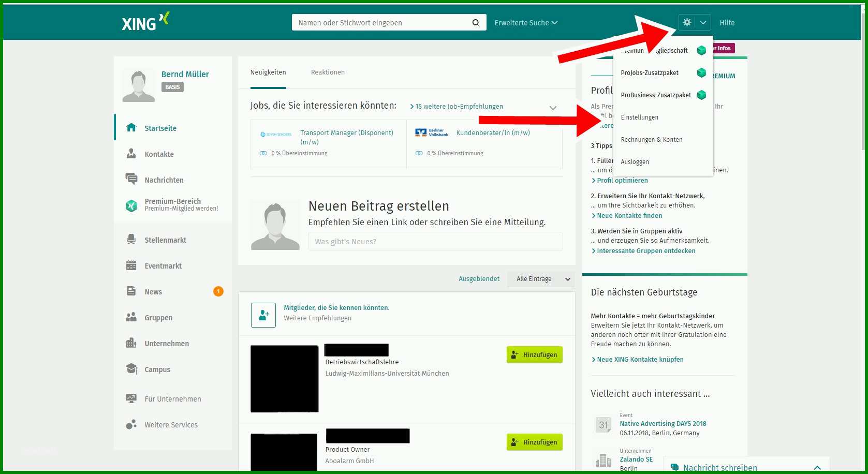This screenshot has height=474, width=868.
Task: Click the Campus graduation cap icon
Action: [x=131, y=369]
